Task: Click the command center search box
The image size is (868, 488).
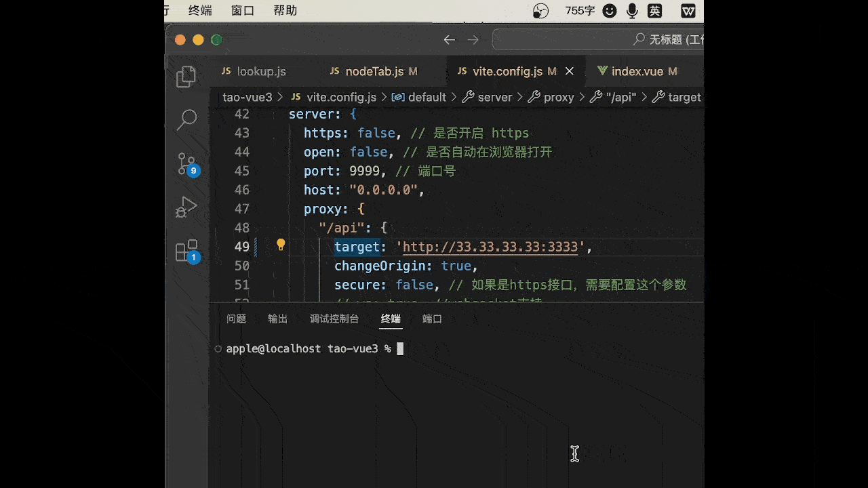Action: [x=597, y=40]
